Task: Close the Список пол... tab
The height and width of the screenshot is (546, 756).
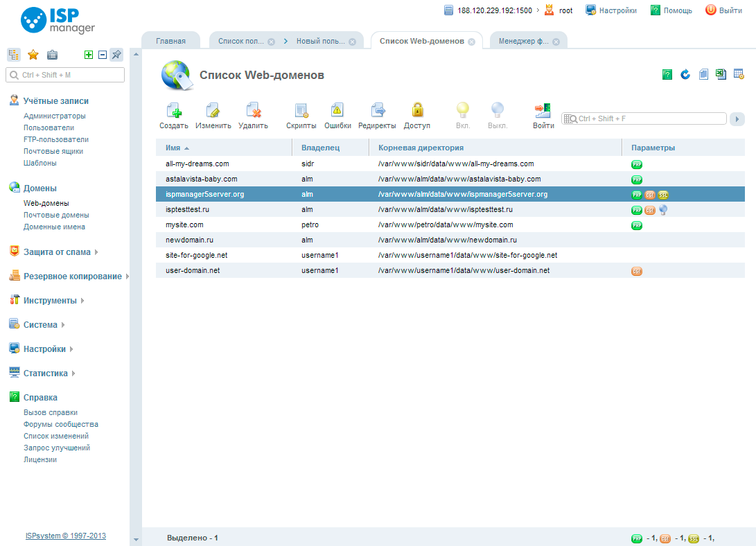Action: tap(272, 42)
